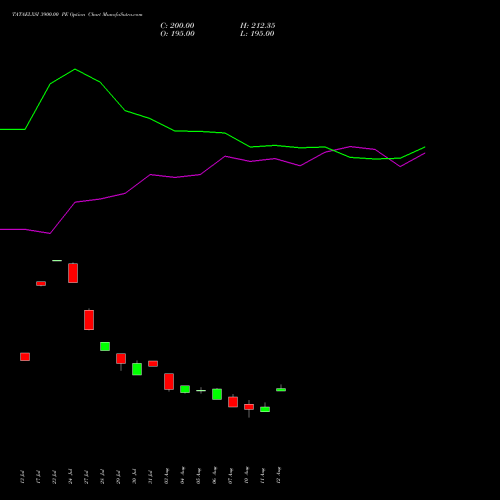Click the "06 Aug" date label on axis
Image resolution: width=500 pixels, height=500 pixels.
click(214, 476)
